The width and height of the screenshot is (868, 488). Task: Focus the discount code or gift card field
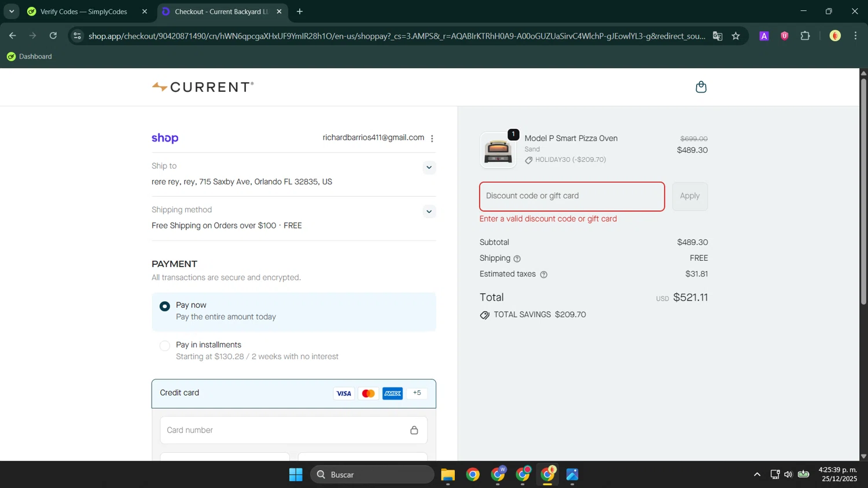572,197
